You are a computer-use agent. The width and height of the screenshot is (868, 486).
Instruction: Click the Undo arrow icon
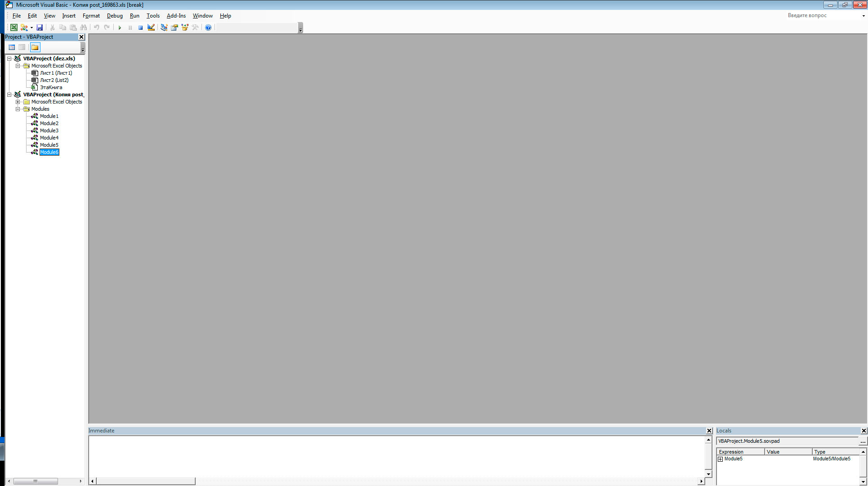(x=96, y=27)
